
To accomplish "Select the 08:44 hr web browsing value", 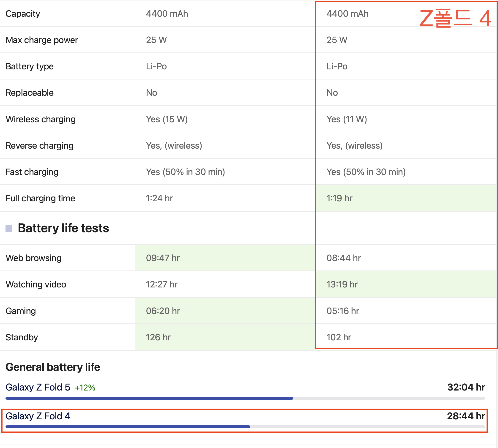I will click(343, 258).
